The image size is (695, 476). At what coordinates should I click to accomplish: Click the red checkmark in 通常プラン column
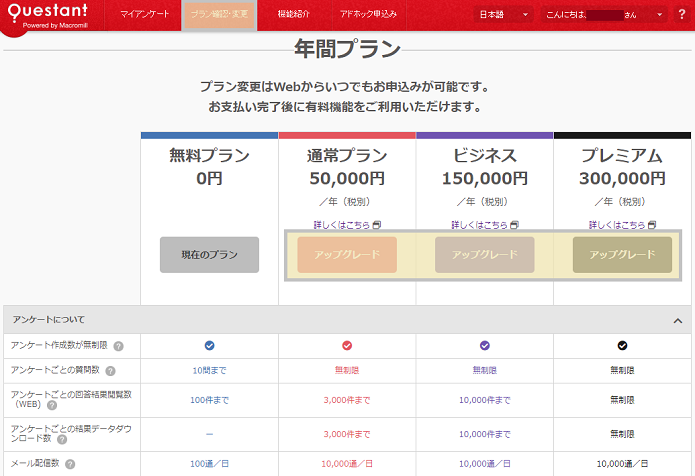pos(347,346)
